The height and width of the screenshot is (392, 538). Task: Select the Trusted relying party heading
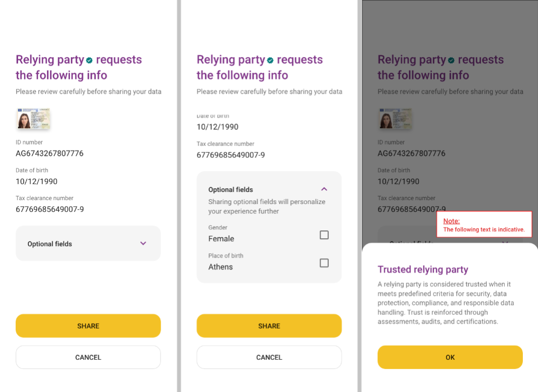pos(422,269)
